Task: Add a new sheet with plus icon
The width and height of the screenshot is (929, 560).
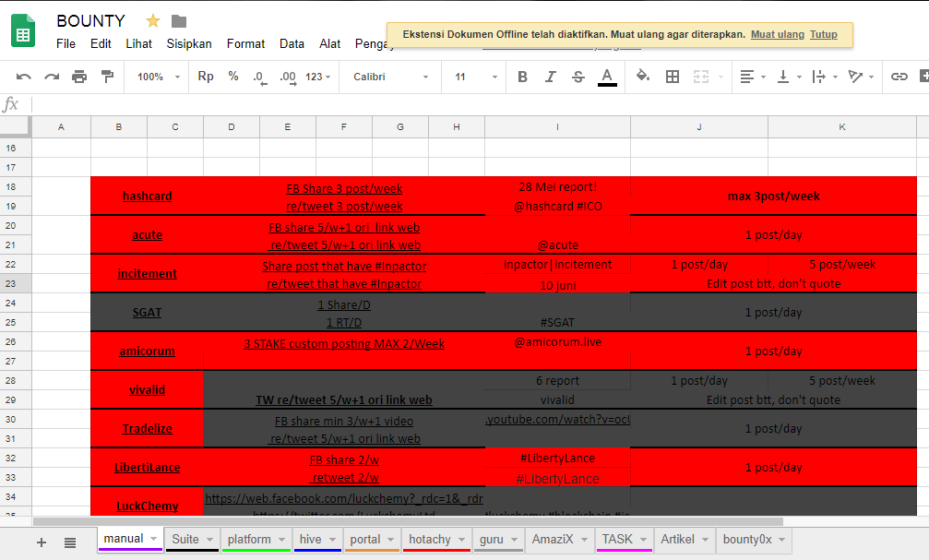Action: coord(42,542)
